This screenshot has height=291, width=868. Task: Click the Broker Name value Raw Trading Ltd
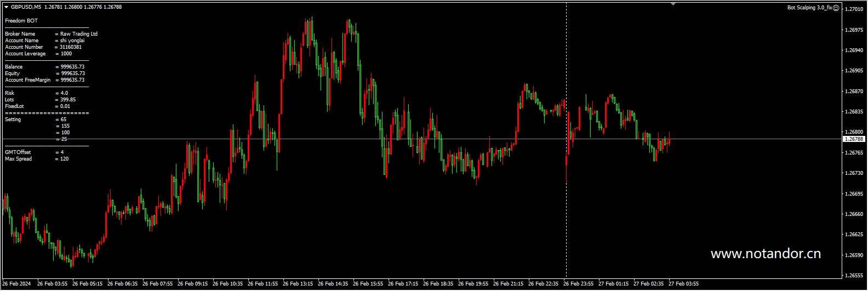pos(79,34)
